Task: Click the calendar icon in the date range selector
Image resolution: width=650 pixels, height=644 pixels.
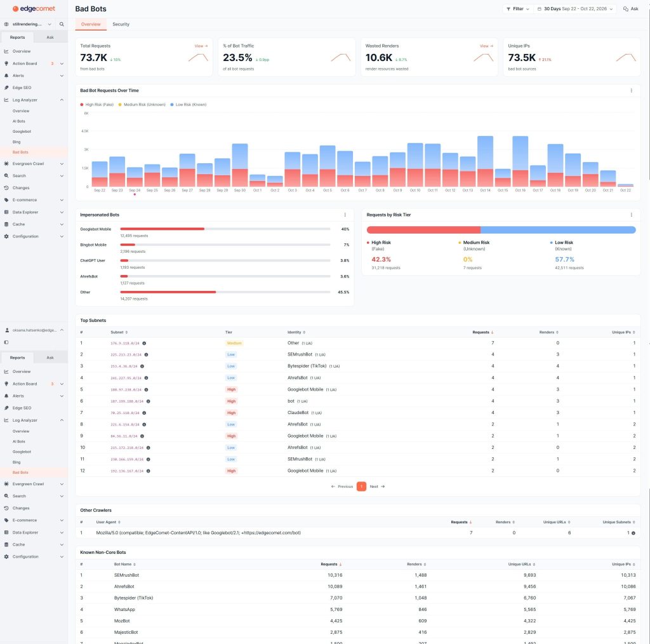Action: [540, 9]
